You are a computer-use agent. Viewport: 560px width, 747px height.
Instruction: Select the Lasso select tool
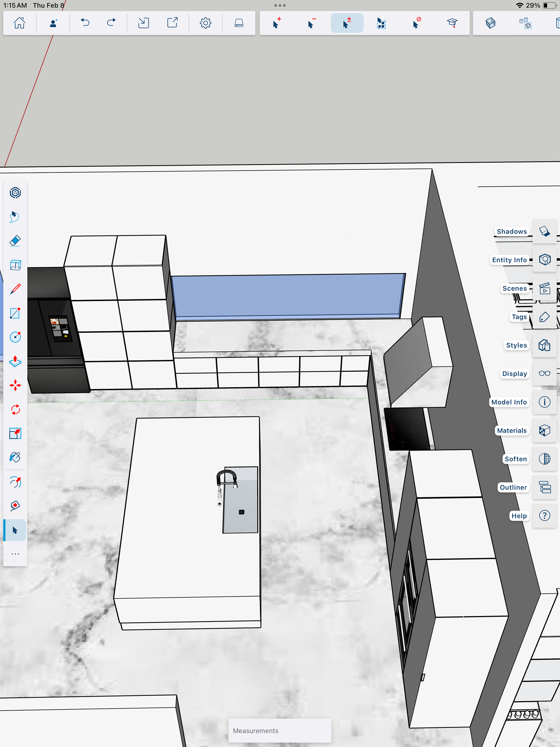click(x=15, y=217)
